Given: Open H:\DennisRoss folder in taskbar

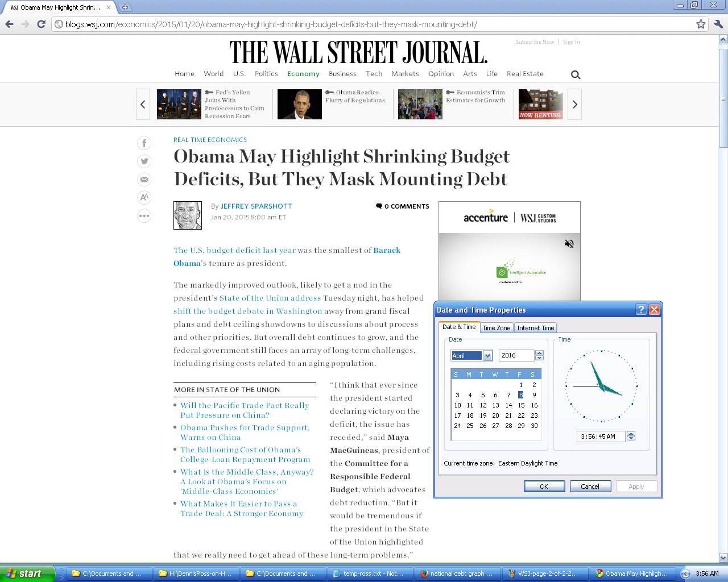Looking at the screenshot, I should click(x=196, y=573).
